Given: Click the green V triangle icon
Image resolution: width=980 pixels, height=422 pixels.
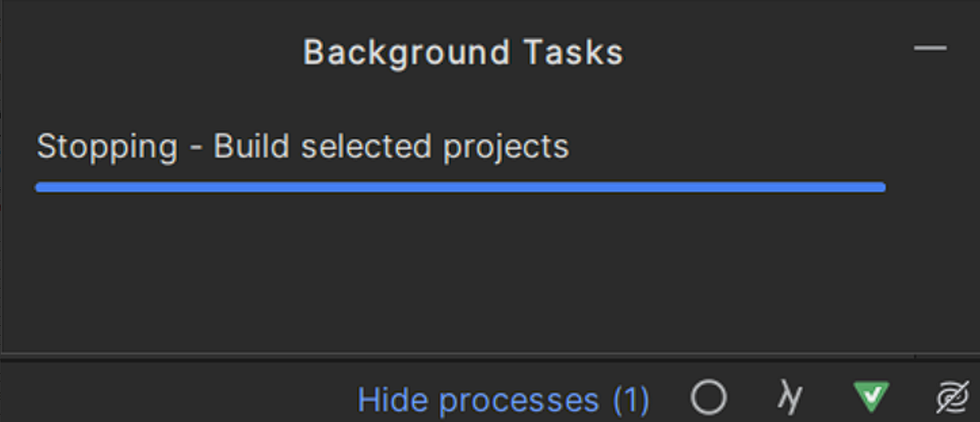Looking at the screenshot, I should point(871,396).
